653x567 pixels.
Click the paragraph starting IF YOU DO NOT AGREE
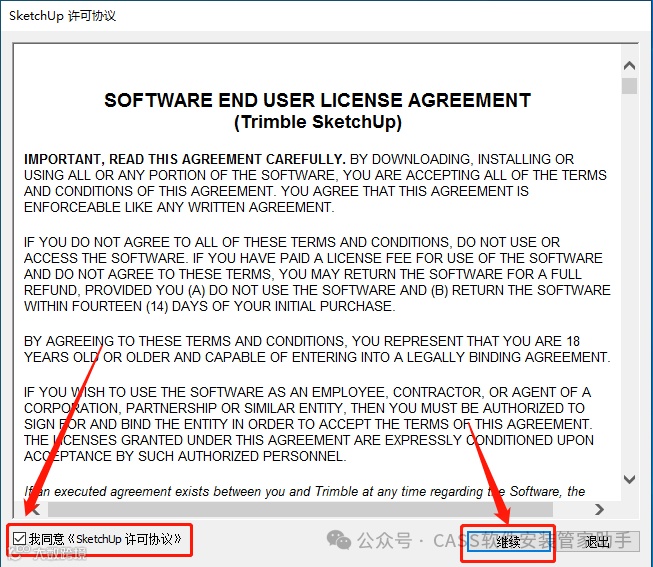317,274
